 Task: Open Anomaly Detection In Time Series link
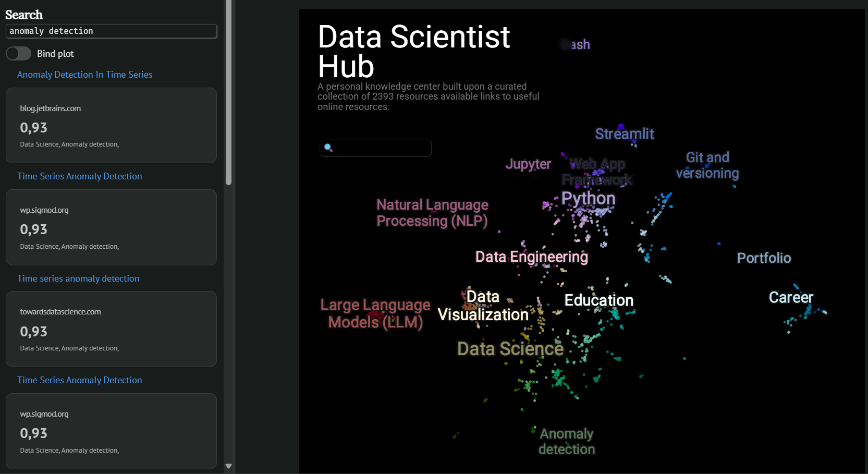tap(84, 75)
